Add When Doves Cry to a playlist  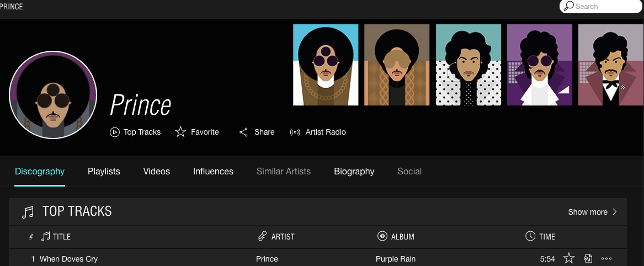pos(588,258)
